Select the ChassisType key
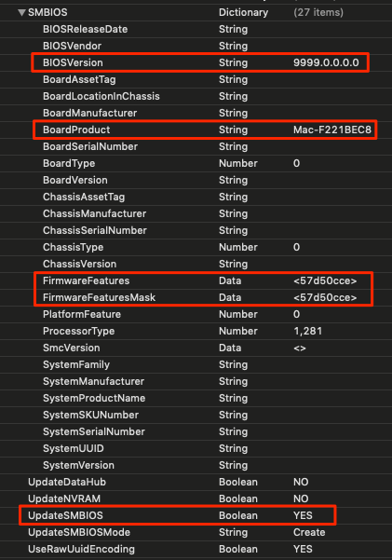 pos(74,248)
